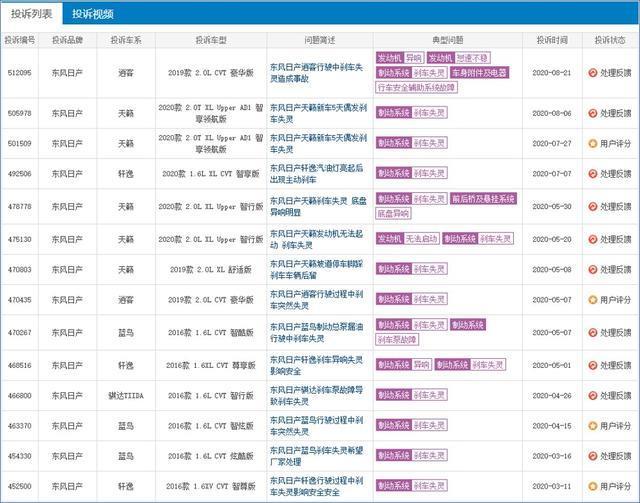Click the 刹车泵故障 tag
The image size is (640, 503).
(397, 340)
